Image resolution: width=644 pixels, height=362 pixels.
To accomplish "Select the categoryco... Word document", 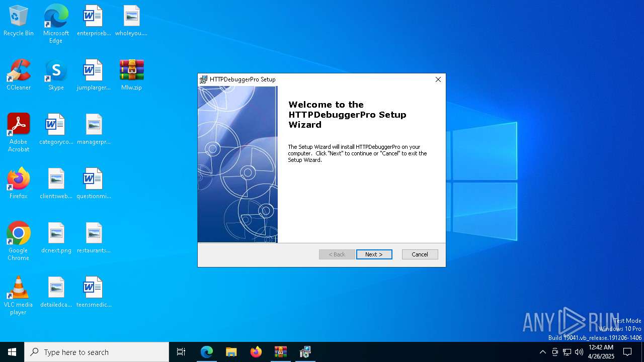I will 56,130.
